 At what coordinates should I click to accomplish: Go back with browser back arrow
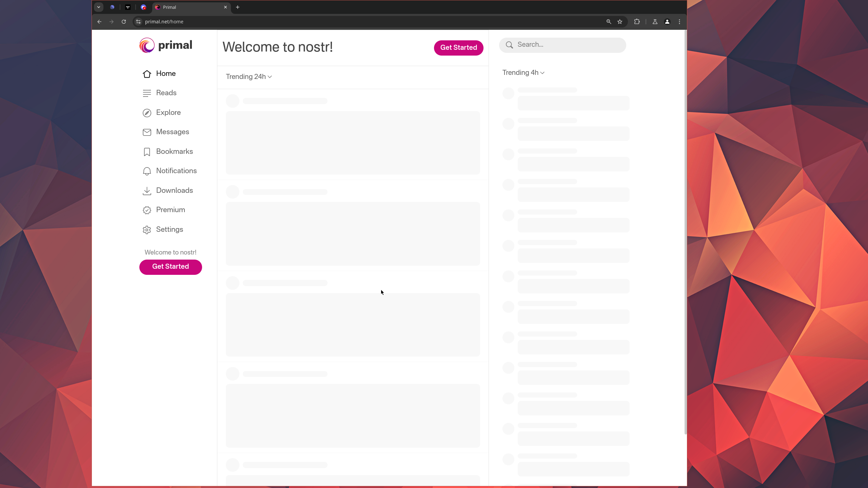99,22
